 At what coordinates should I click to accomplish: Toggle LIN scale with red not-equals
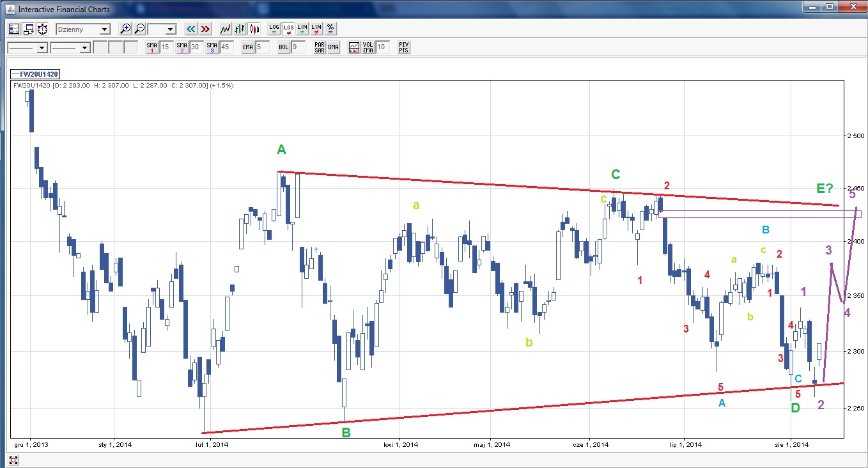click(316, 29)
